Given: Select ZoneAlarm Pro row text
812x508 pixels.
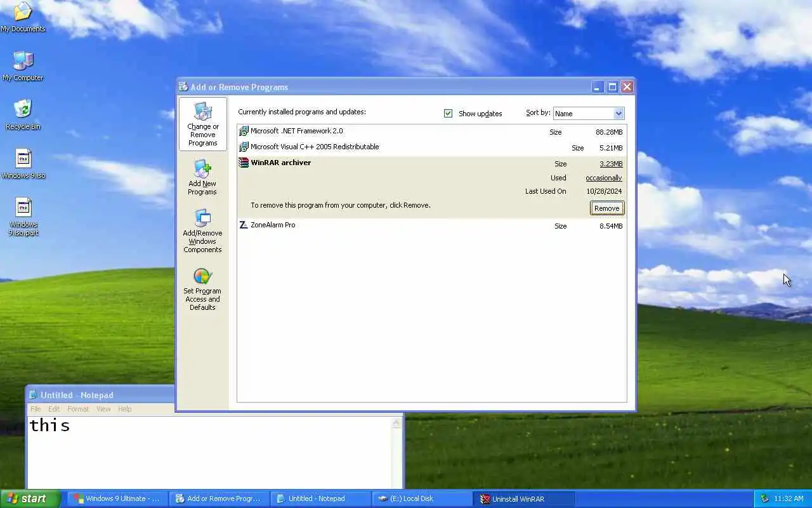Looking at the screenshot, I should pos(273,225).
